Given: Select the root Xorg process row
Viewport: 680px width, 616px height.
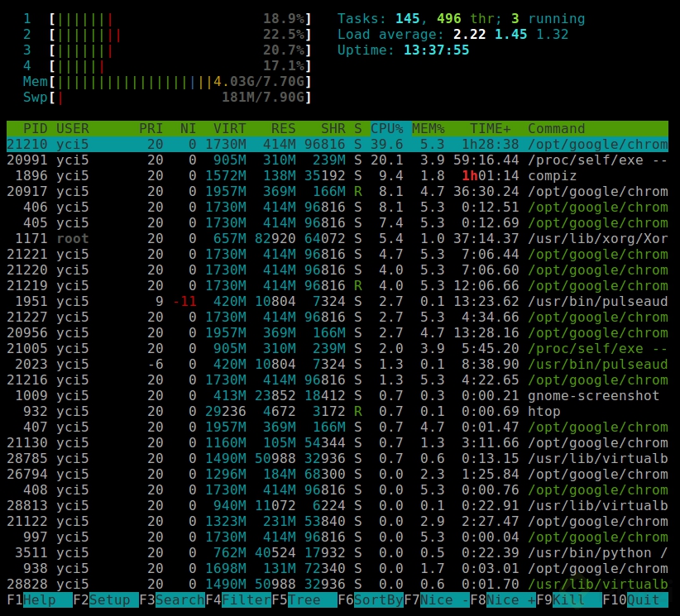Looking at the screenshot, I should coord(338,238).
